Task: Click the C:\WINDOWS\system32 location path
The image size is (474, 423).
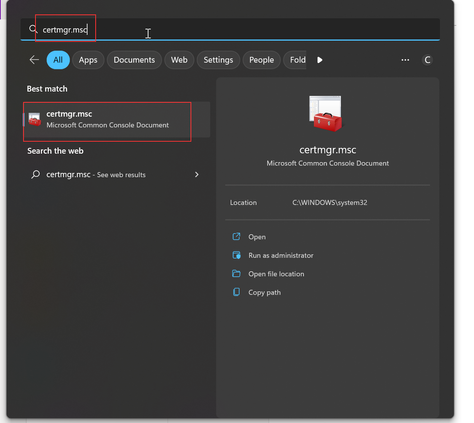Action: point(330,202)
